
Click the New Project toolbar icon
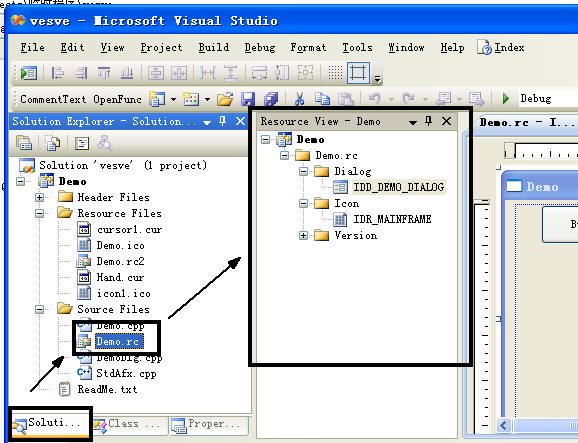tap(157, 99)
